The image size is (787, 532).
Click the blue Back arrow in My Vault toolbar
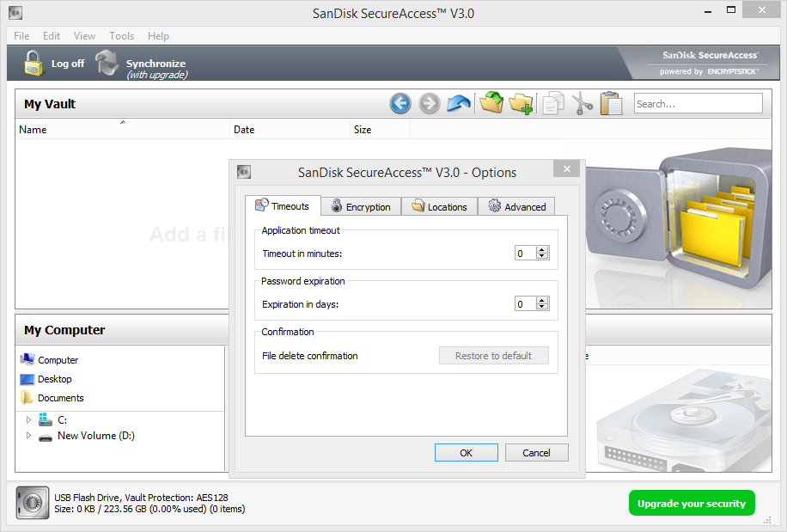(x=400, y=104)
